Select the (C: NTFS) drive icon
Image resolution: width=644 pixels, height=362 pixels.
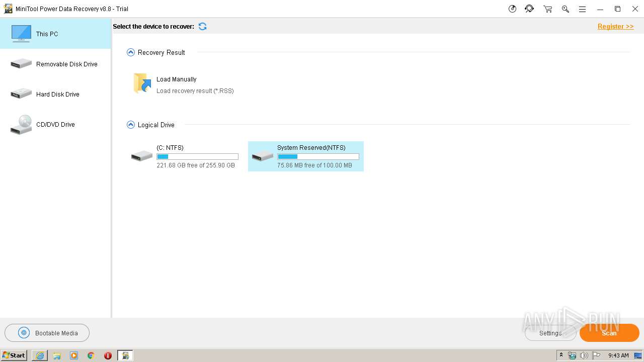(142, 156)
